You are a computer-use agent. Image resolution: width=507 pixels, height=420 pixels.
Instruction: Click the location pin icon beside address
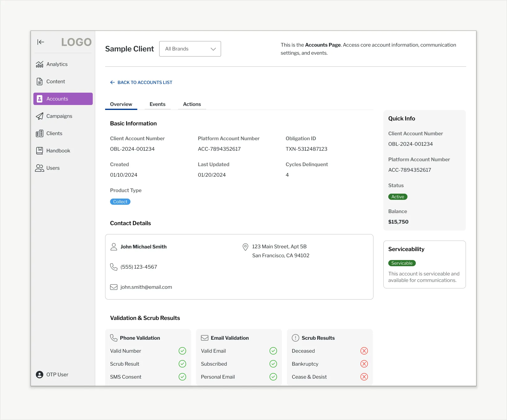point(245,247)
